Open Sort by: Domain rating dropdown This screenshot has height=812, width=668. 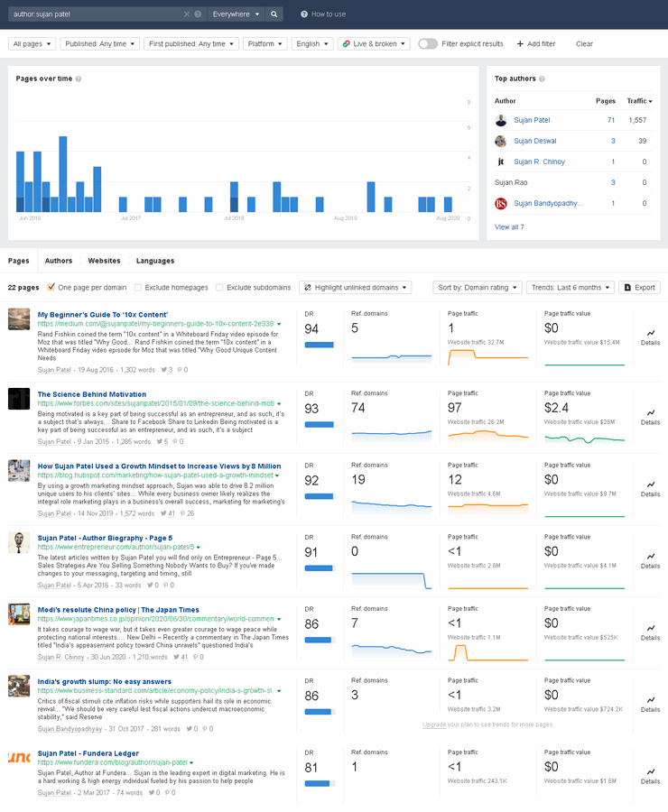tap(478, 288)
